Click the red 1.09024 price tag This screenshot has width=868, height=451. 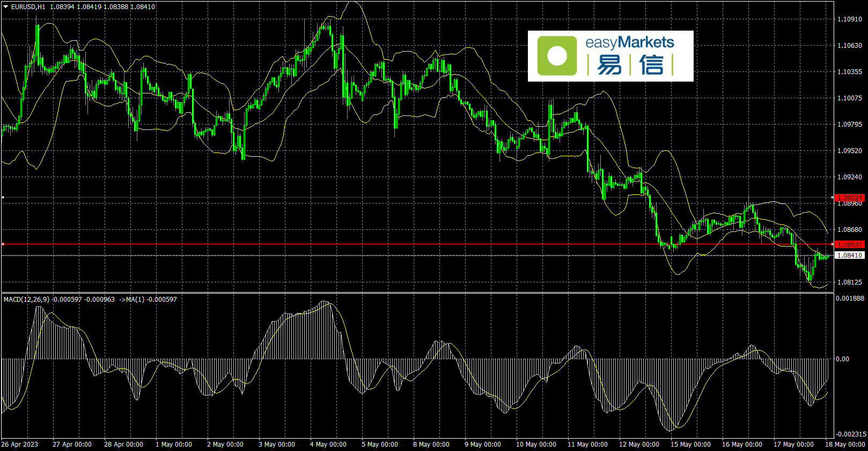[x=850, y=198]
